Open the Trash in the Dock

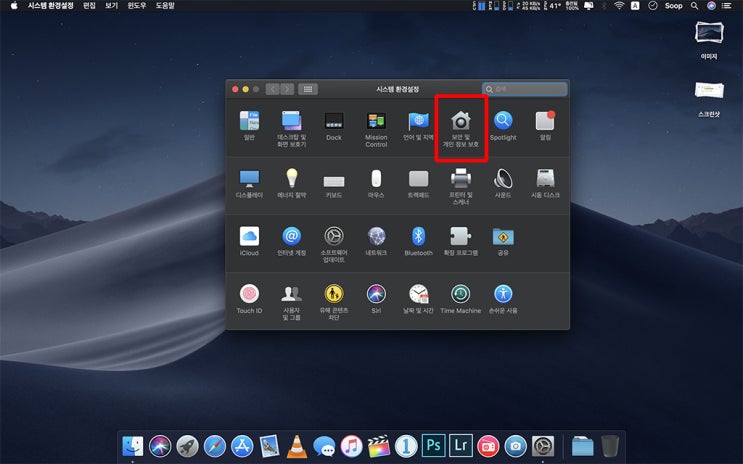[x=610, y=446]
